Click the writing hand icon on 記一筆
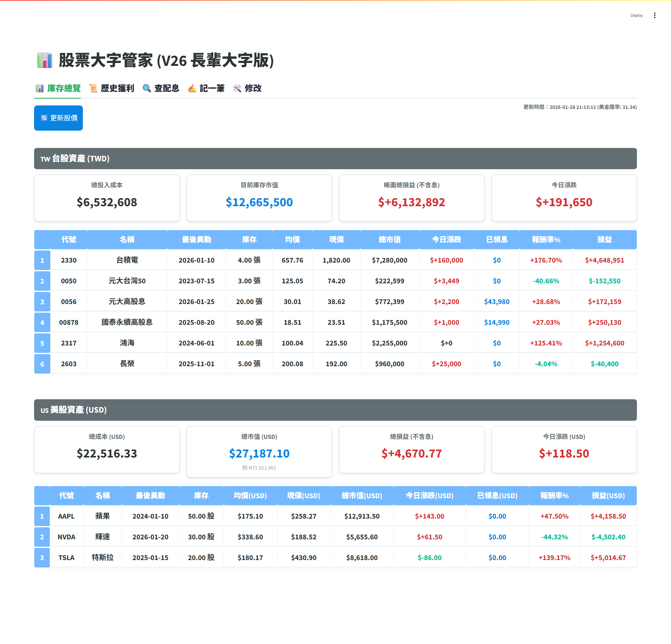 click(x=192, y=88)
